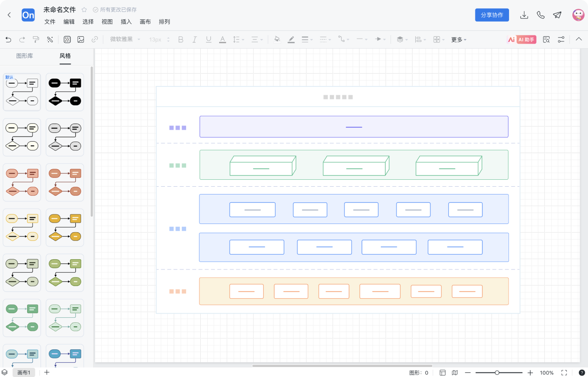Click the download export icon

coord(524,15)
